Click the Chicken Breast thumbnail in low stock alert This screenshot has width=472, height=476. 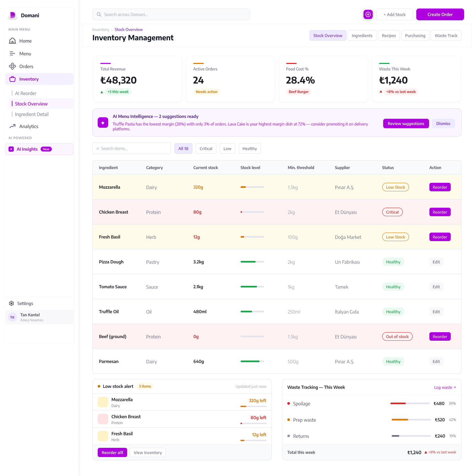click(103, 419)
